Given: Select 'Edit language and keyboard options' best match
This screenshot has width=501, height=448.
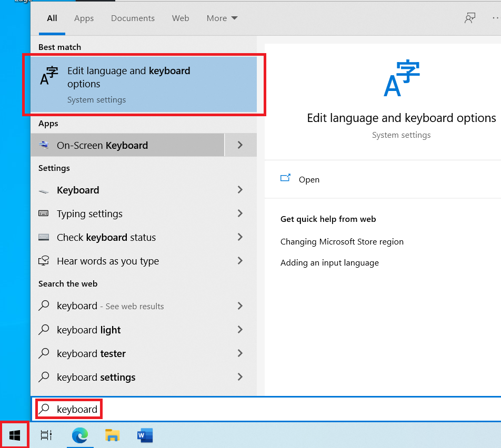Looking at the screenshot, I should pos(143,84).
